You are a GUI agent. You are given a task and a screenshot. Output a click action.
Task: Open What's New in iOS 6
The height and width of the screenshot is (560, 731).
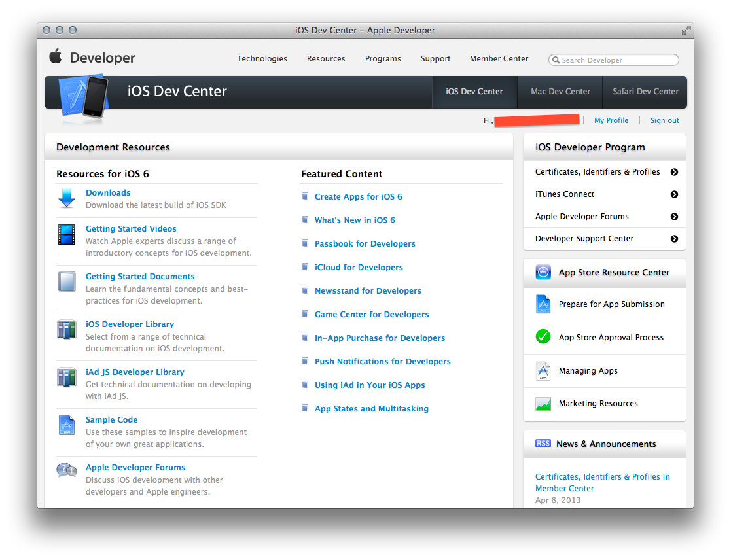tap(355, 220)
